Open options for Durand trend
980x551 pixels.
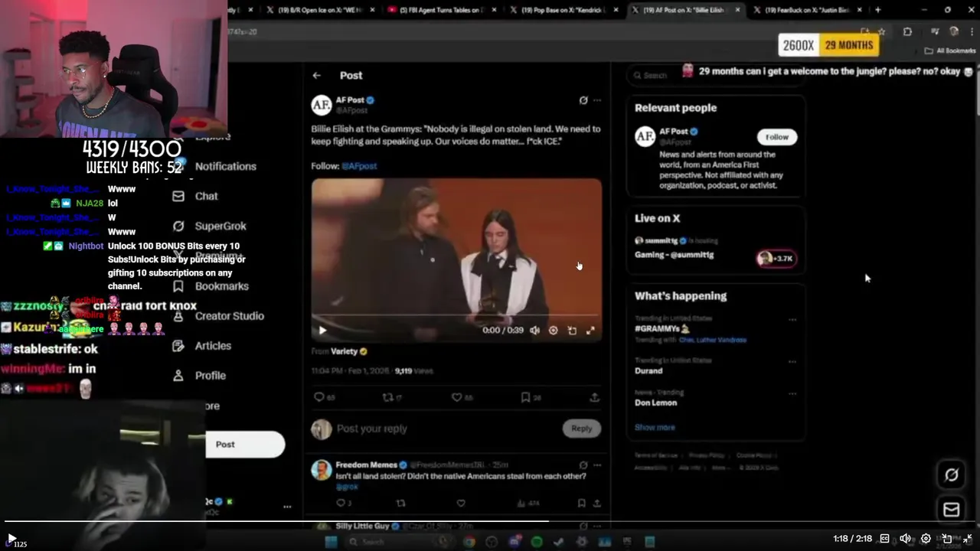(x=792, y=361)
